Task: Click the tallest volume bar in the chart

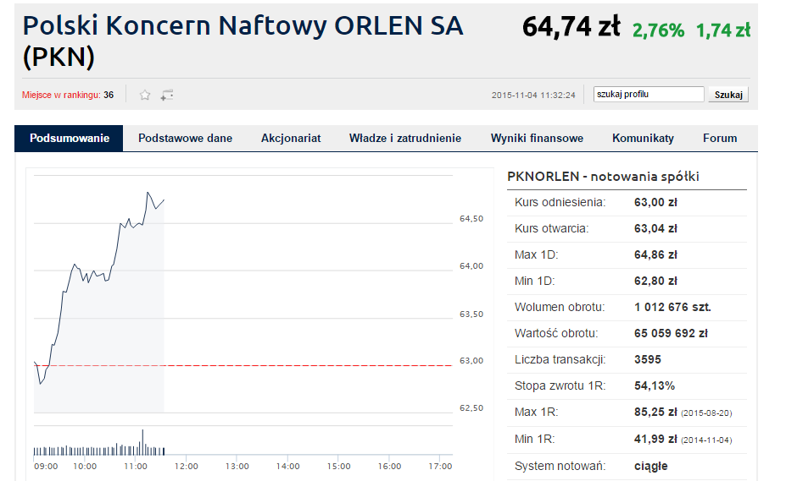Action: point(142,441)
